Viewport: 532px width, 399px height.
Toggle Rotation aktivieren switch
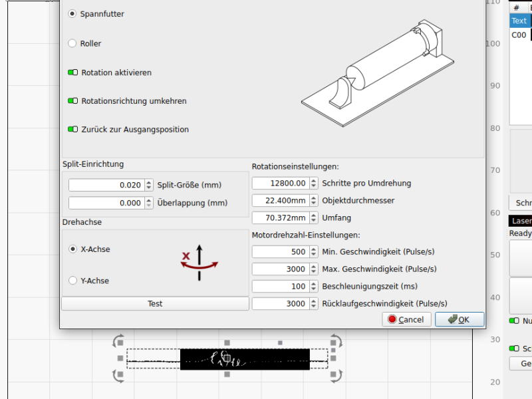(x=72, y=72)
